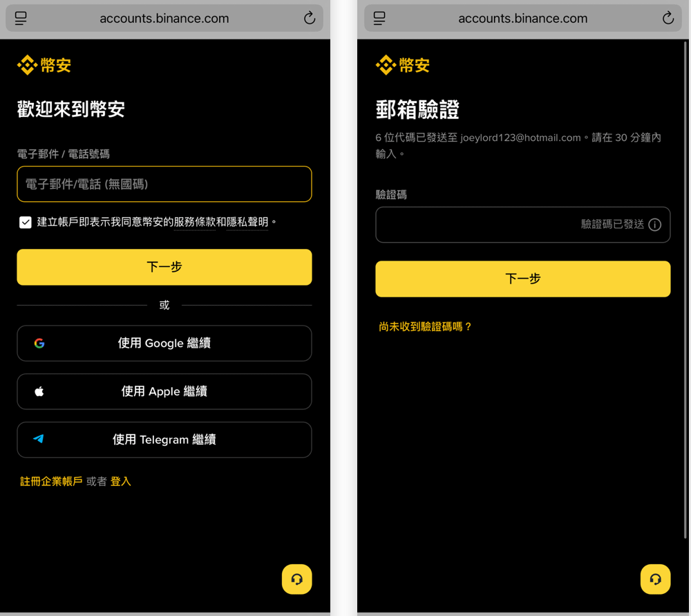Viewport: 691px width, 616px height.
Task: Click the Google logo icon
Action: (39, 343)
